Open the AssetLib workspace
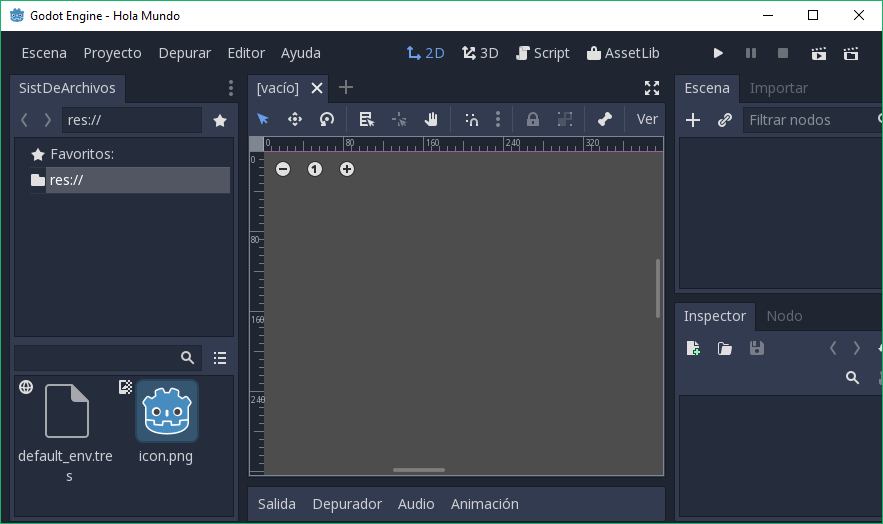This screenshot has width=883, height=524. click(623, 53)
